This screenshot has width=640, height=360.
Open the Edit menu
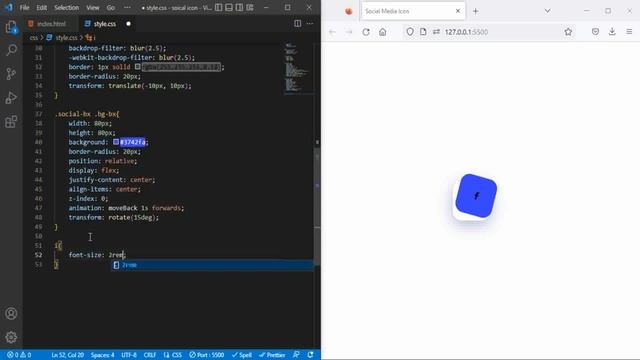pos(41,7)
